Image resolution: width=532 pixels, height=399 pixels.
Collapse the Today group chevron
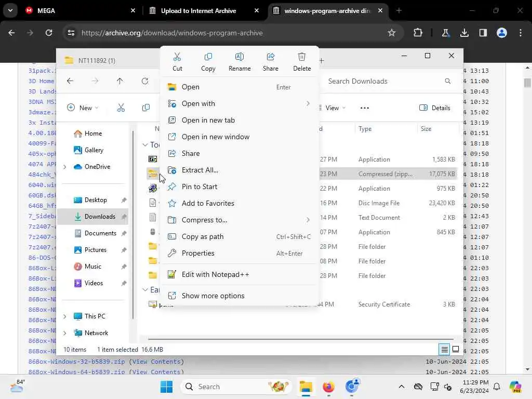pyautogui.click(x=145, y=145)
